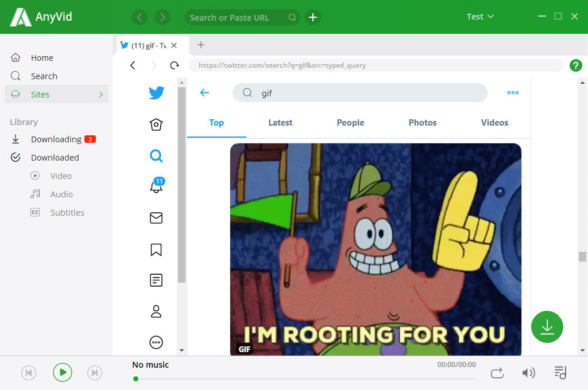Open Twitter notifications showing 11 alerts

point(156,187)
